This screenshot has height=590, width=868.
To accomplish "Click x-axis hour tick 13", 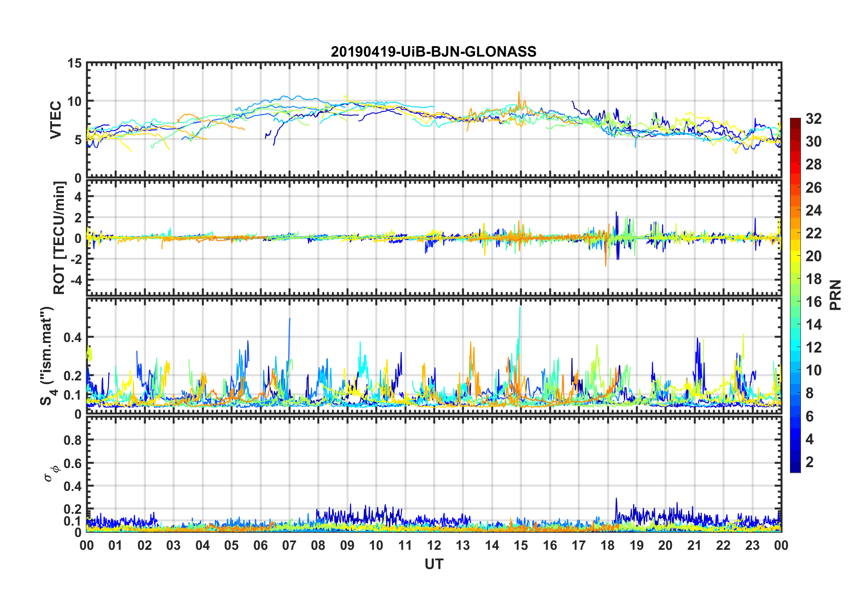I will pos(463,545).
